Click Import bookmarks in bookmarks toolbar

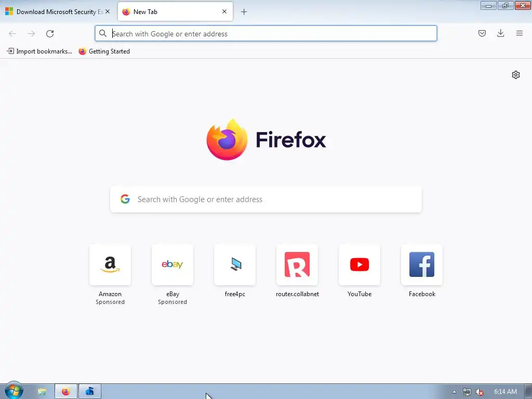[x=39, y=51]
